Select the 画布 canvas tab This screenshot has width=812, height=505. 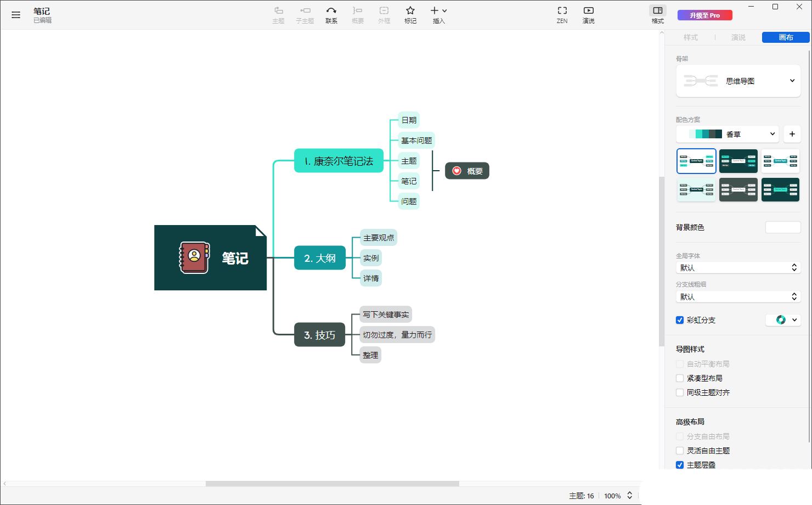[x=786, y=37]
